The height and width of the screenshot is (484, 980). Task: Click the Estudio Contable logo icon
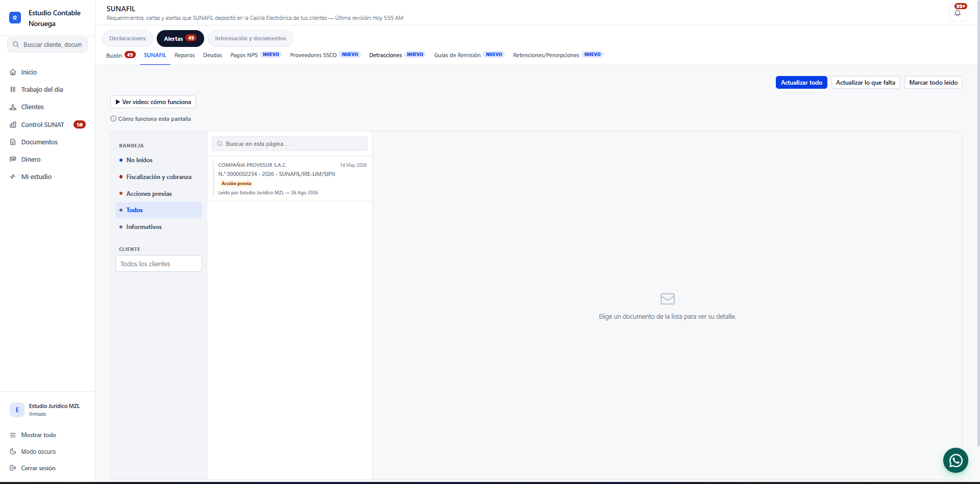point(15,18)
